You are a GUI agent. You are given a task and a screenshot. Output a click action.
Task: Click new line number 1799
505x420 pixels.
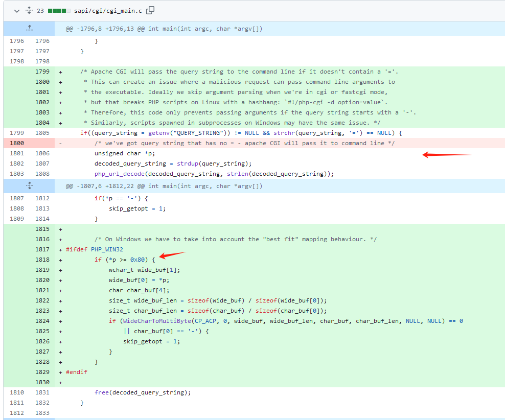click(x=42, y=72)
